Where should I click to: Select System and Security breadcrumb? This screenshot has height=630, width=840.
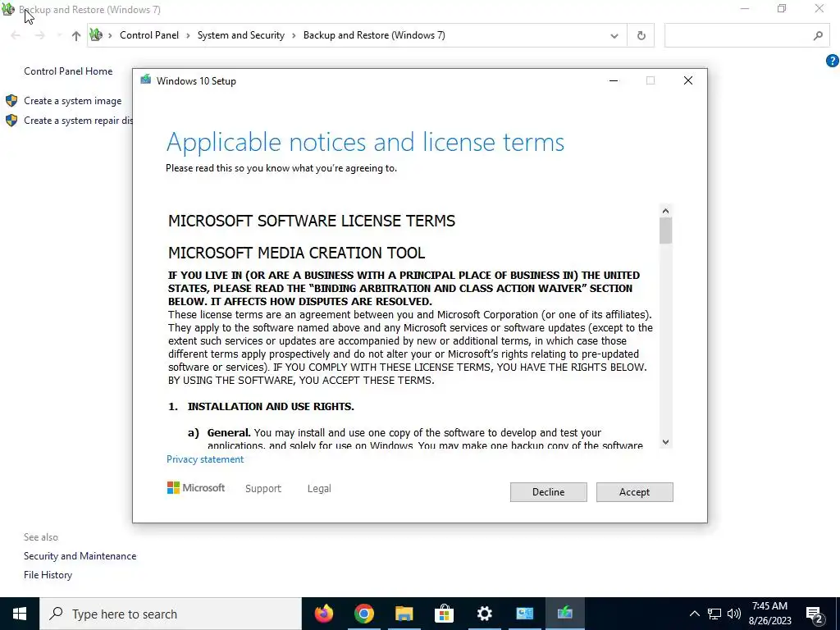click(240, 35)
